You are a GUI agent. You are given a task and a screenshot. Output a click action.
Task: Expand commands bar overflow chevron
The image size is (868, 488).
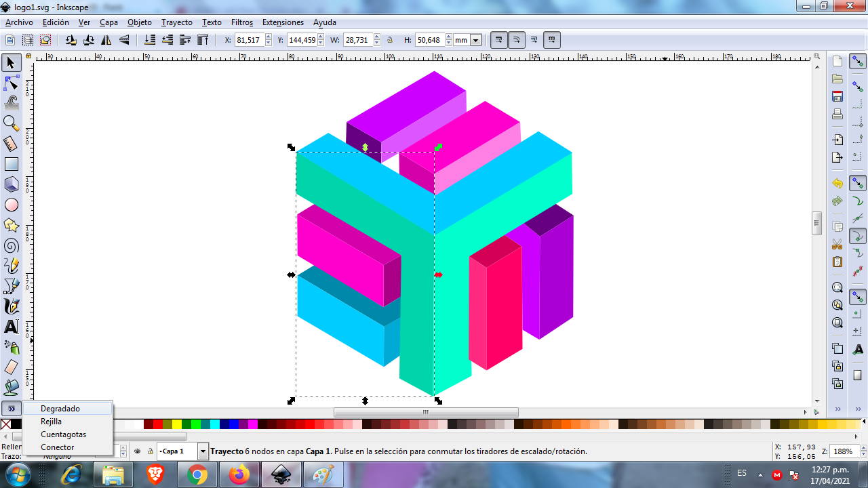pos(837,409)
